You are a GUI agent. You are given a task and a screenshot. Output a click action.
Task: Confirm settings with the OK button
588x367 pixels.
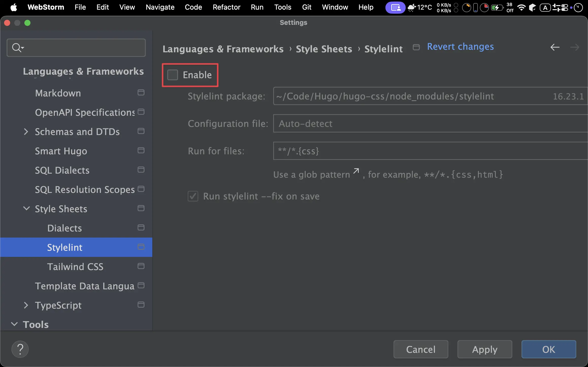click(549, 349)
